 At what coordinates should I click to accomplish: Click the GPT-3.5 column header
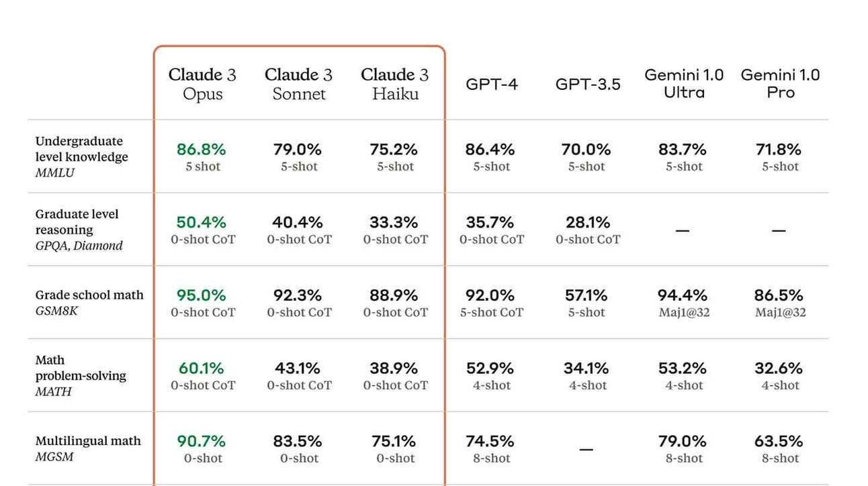588,85
